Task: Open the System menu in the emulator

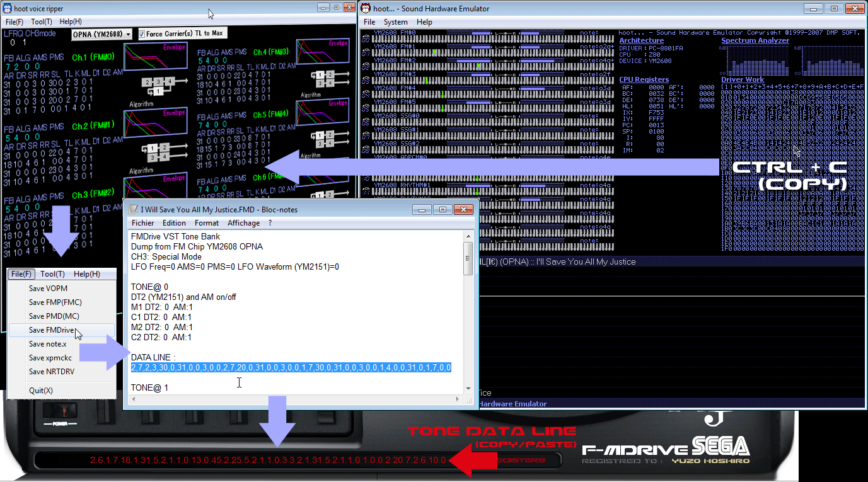Action: click(395, 22)
